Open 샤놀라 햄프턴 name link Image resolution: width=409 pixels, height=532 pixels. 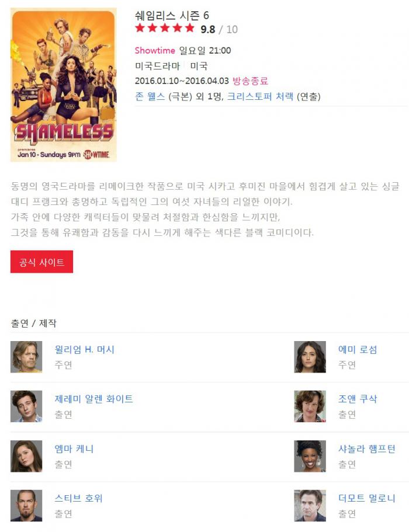coord(366,449)
